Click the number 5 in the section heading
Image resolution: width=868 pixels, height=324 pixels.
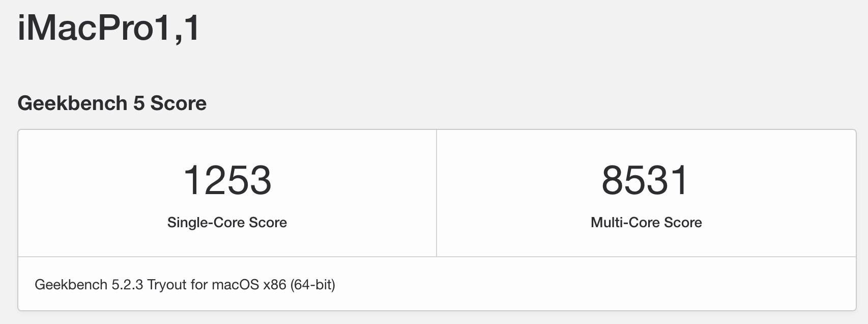pyautogui.click(x=138, y=103)
